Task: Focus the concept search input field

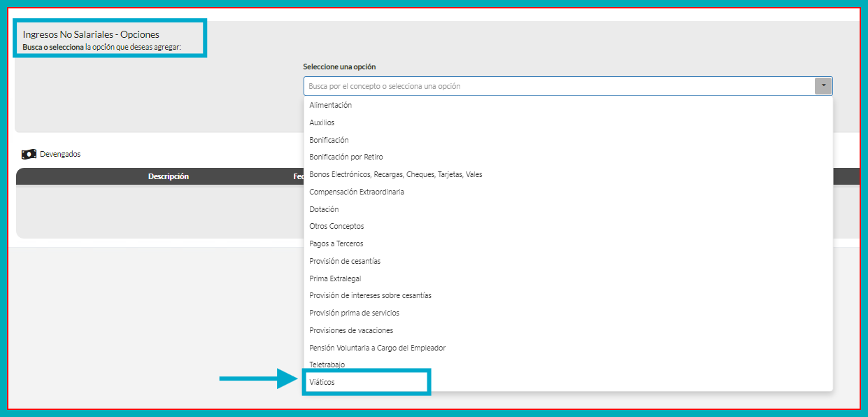Action: 560,86
